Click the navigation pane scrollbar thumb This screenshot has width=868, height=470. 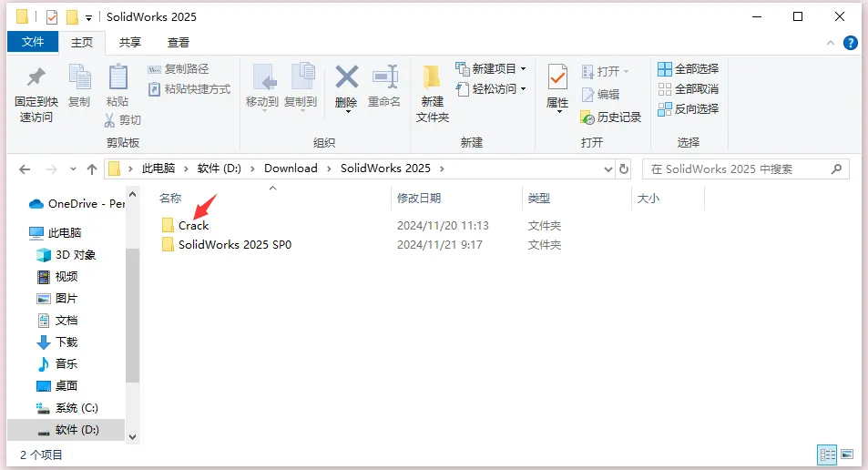132,315
